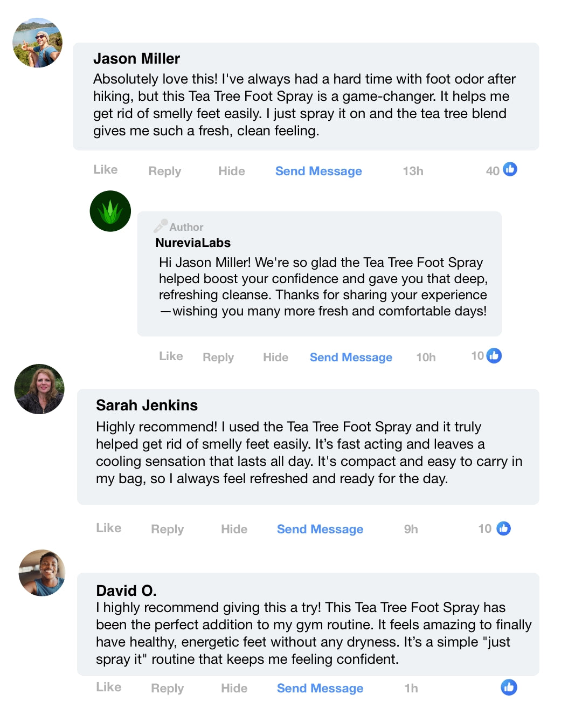Like Sarah Jenkins' comment
The image size is (582, 728).
coord(109,528)
